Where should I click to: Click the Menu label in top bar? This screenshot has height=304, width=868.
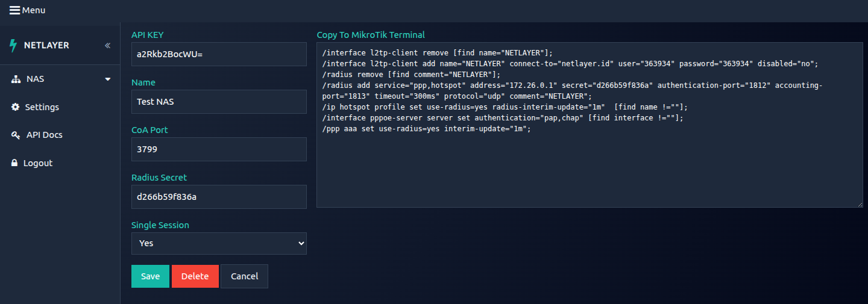coord(34,10)
